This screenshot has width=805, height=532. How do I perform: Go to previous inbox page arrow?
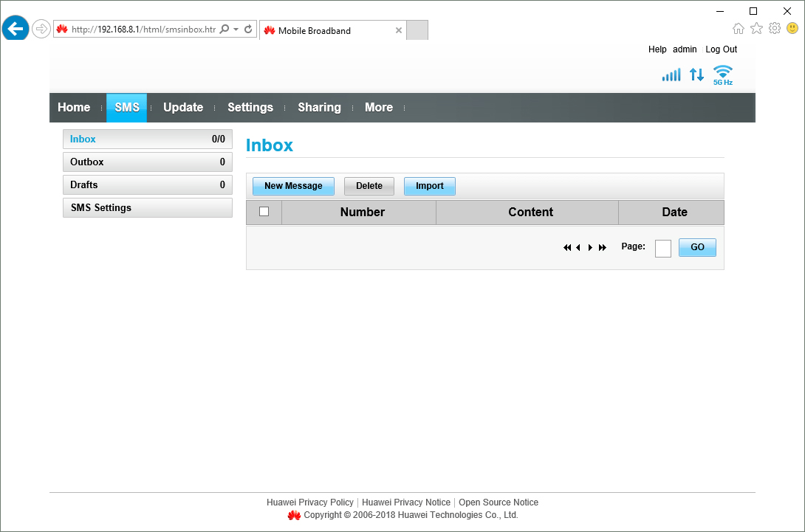pos(578,248)
